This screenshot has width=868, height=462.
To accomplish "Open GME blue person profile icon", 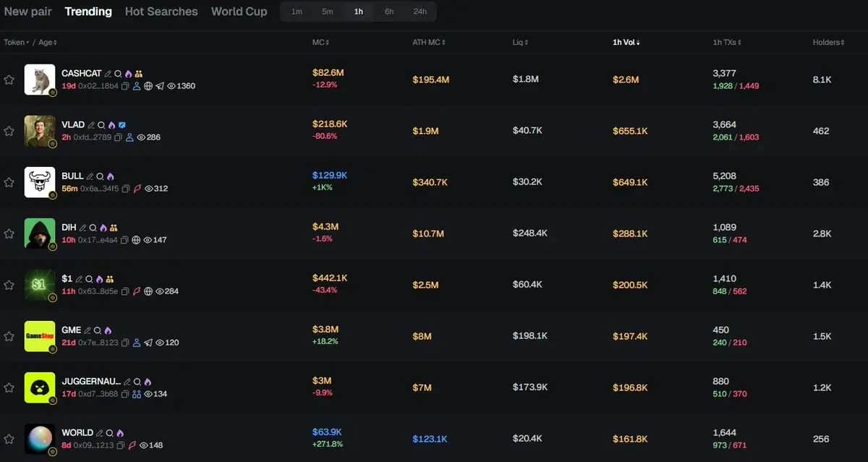I will (x=137, y=343).
